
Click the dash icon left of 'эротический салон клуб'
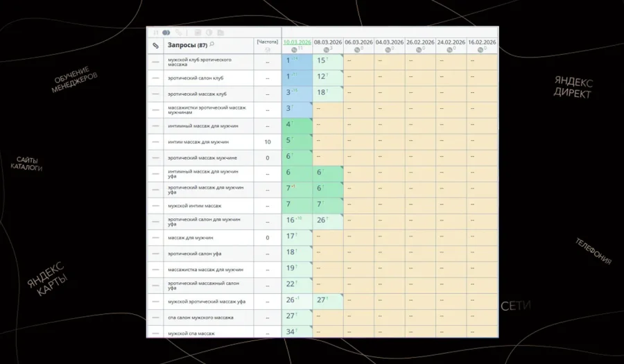[x=155, y=78]
